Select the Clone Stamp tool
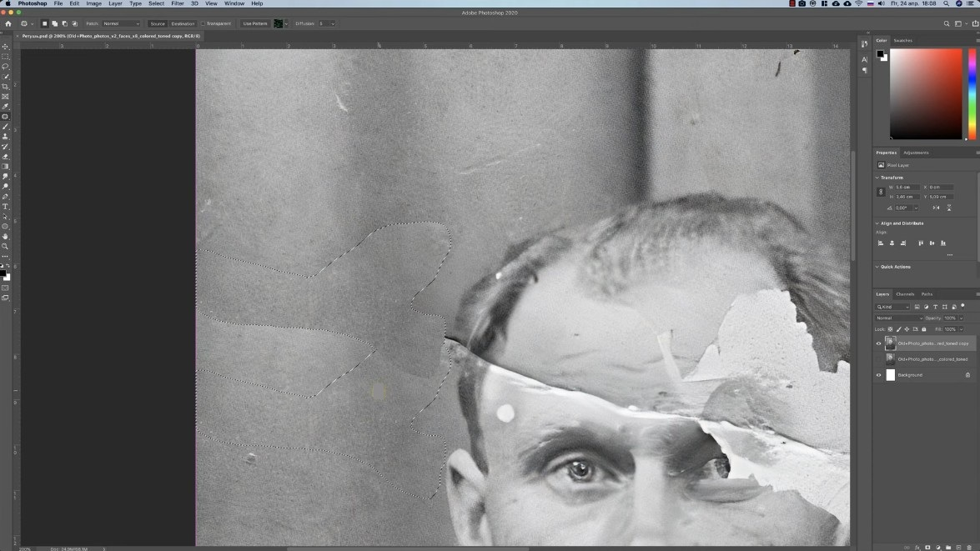Viewport: 980px width, 551px height. coord(6,136)
